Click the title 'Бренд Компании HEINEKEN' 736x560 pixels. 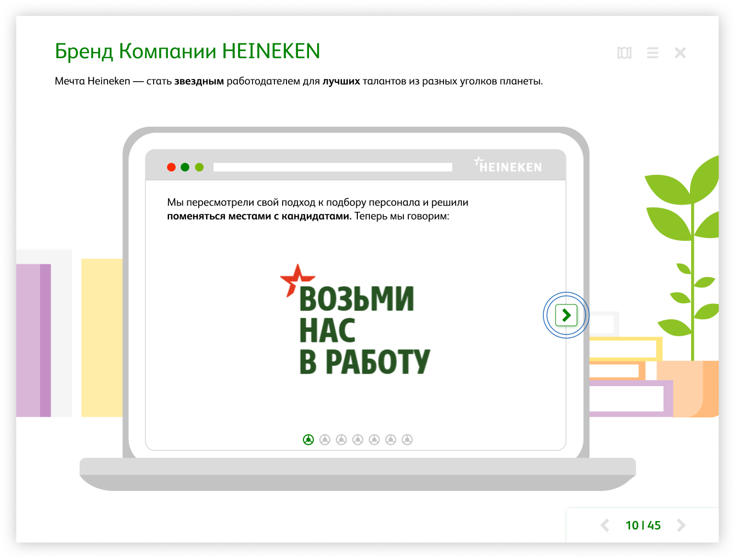click(188, 51)
